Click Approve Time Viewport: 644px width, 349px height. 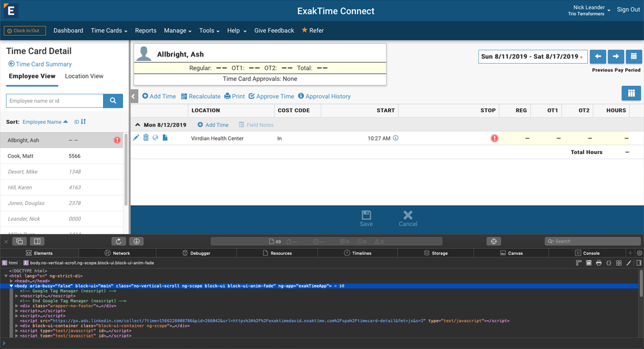coord(272,97)
